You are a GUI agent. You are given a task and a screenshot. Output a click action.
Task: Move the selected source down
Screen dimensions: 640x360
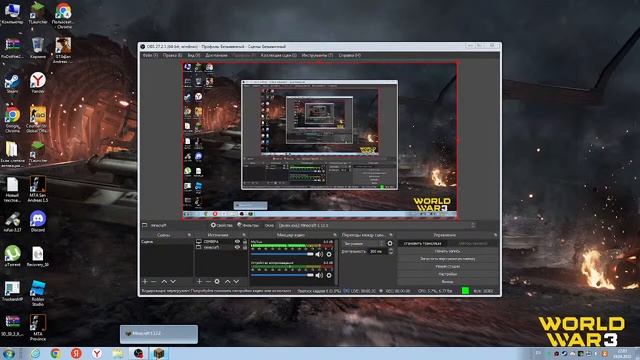[236, 282]
